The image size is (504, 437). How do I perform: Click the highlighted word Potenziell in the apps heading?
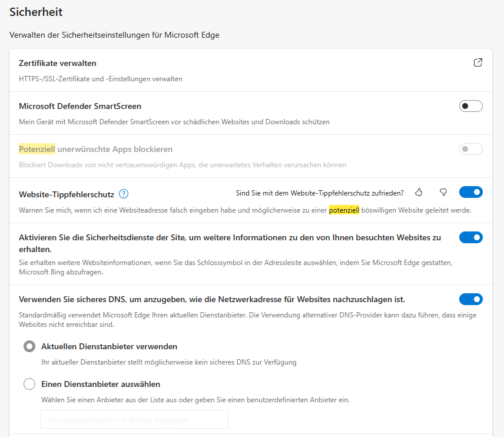point(37,150)
